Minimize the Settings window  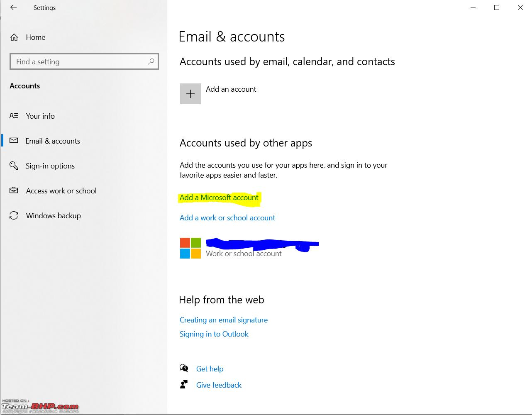pos(473,7)
